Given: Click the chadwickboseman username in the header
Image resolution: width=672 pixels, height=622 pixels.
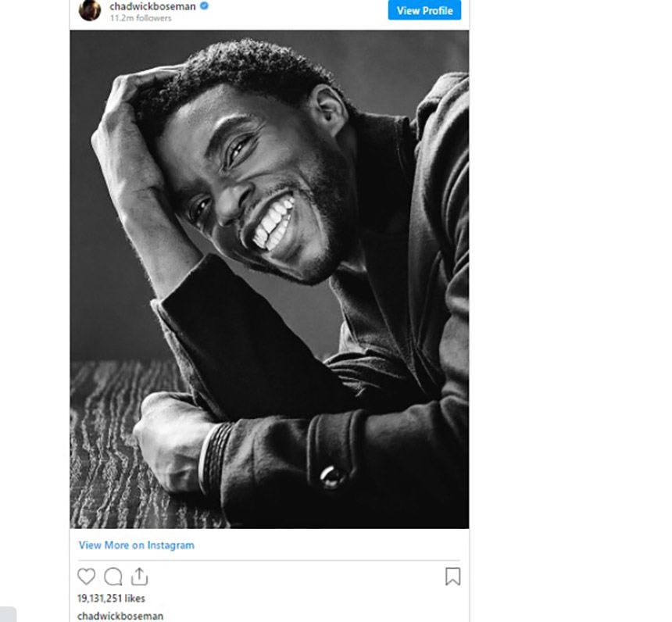Looking at the screenshot, I should 152,6.
